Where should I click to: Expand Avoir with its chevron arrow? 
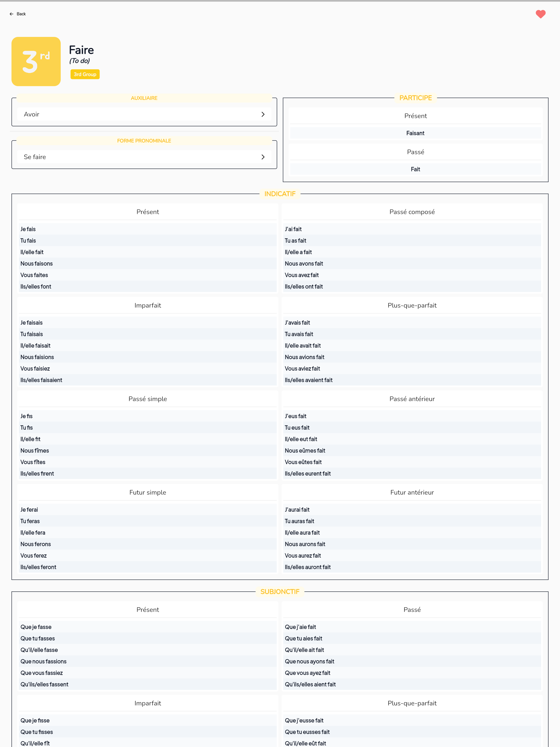click(263, 114)
